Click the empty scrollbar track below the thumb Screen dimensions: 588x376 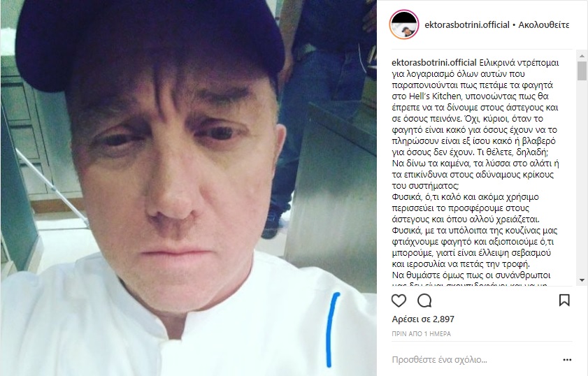click(582, 178)
